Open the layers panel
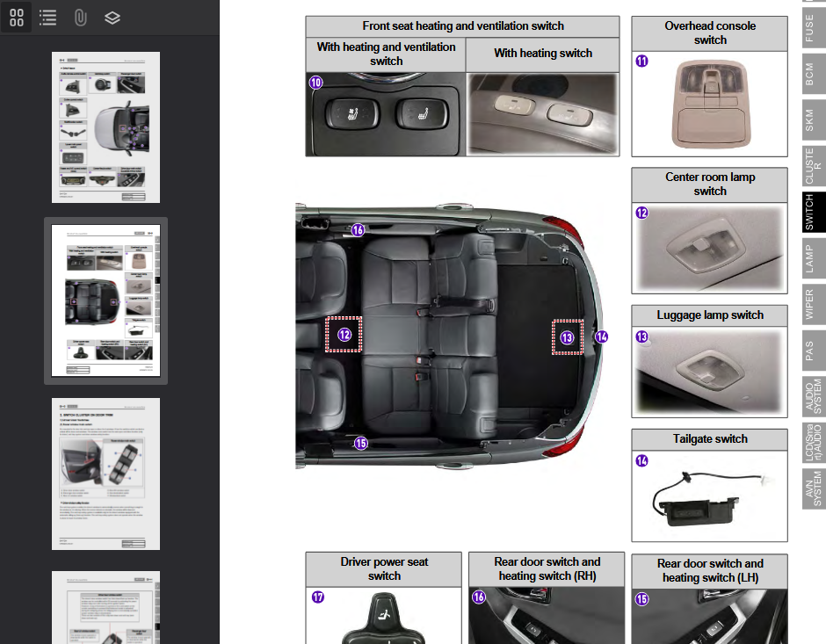 (112, 18)
